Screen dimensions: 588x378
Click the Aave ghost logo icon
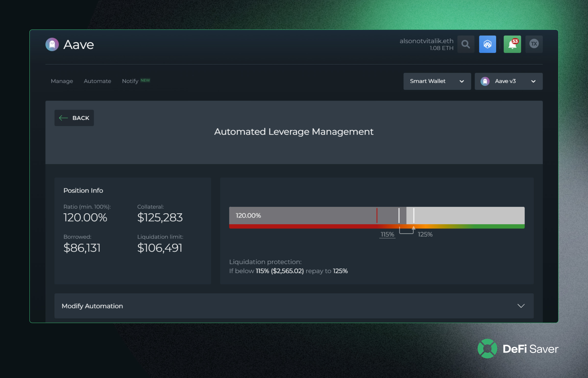(x=52, y=44)
